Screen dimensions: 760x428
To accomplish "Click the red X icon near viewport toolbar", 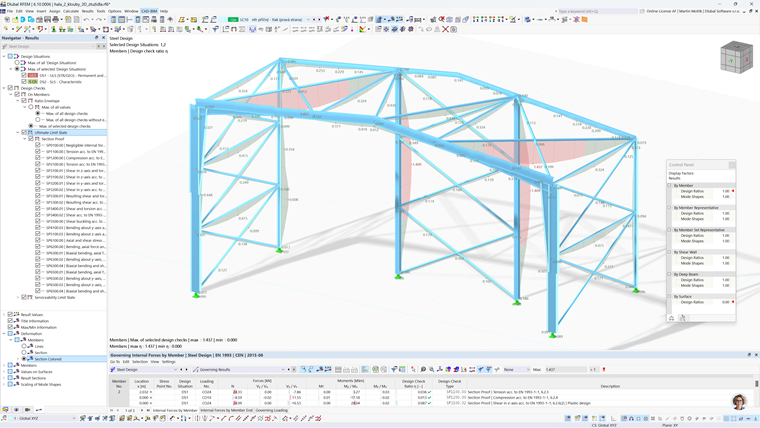I will pos(445,30).
